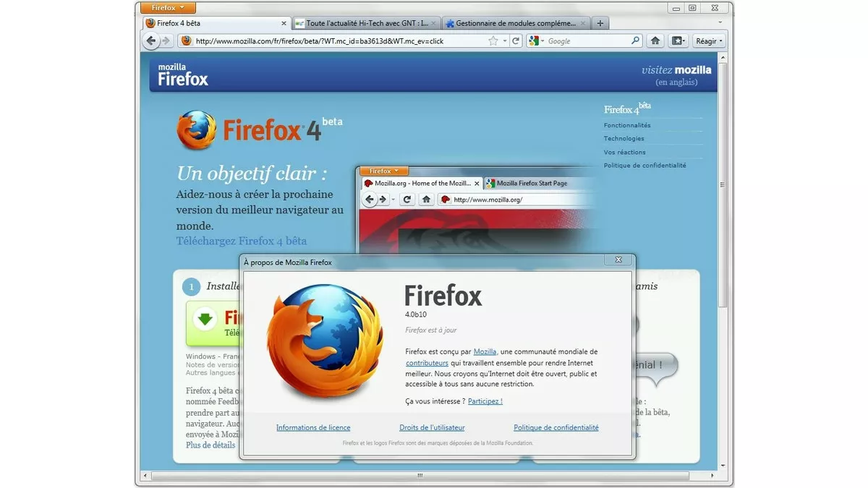Click the Un objectif clair heading
This screenshot has width=868, height=488.
coord(252,174)
